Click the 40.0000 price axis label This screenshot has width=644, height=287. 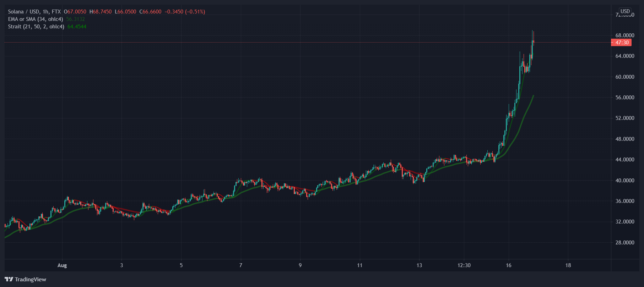(625, 181)
